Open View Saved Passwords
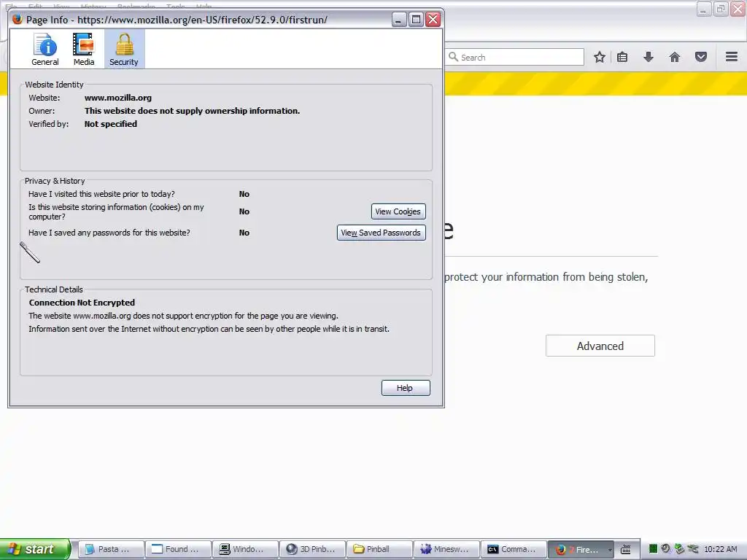The height and width of the screenshot is (560, 747). (x=381, y=233)
